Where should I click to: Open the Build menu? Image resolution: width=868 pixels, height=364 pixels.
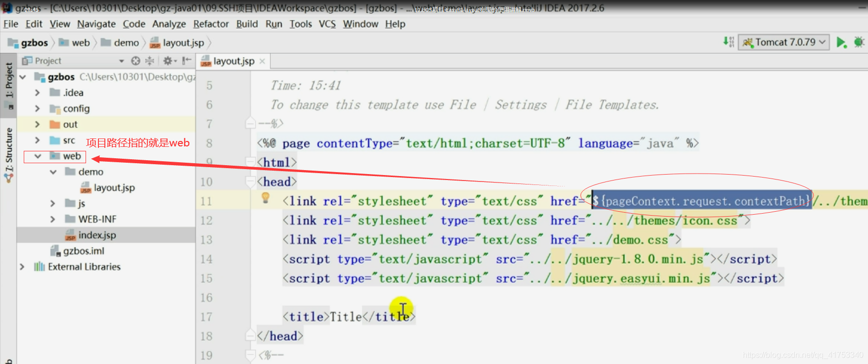click(x=247, y=24)
